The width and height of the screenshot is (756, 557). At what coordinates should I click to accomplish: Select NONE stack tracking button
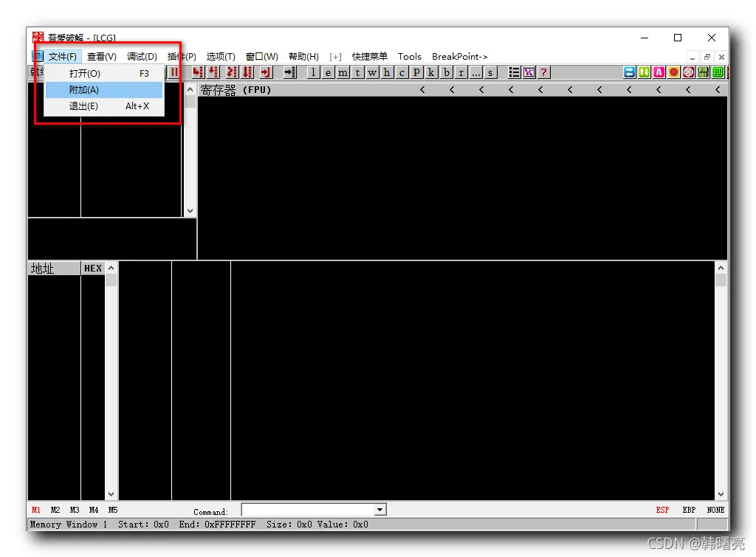pyautogui.click(x=716, y=510)
